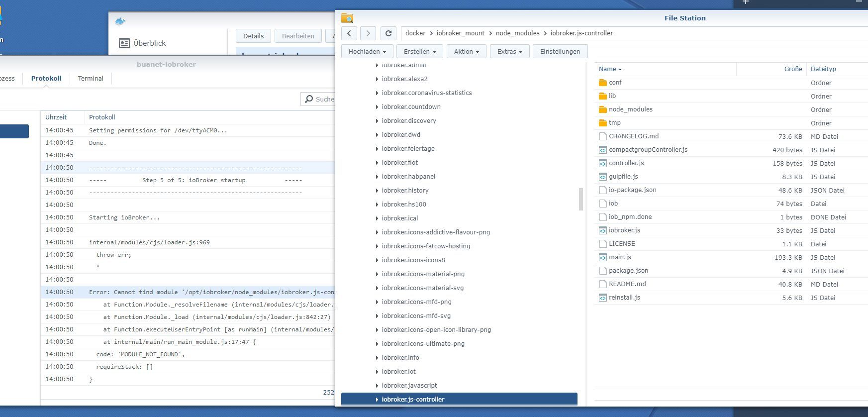The height and width of the screenshot is (417, 868).
Task: Open the Extras dropdown
Action: pyautogui.click(x=509, y=51)
